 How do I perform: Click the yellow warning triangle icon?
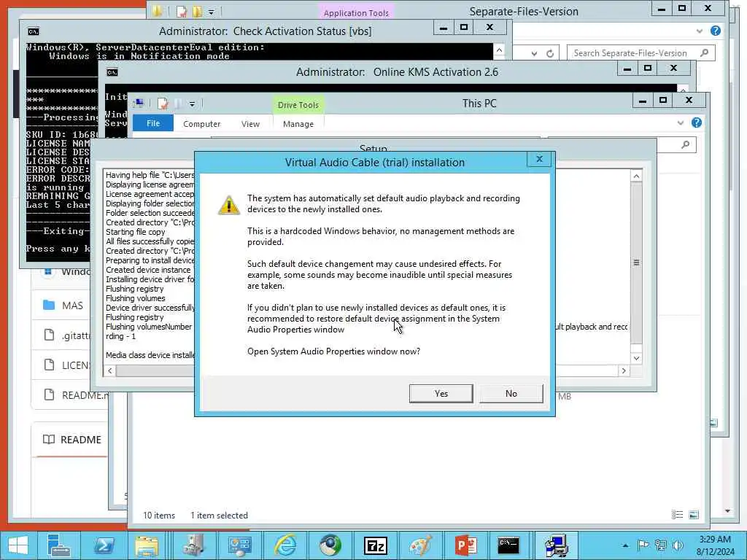pos(228,205)
